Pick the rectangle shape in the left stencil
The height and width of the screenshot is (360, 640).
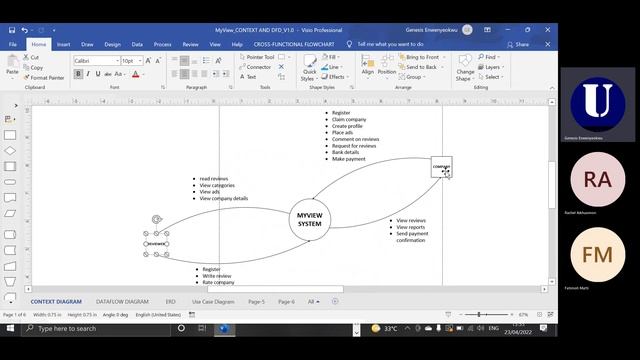10,135
